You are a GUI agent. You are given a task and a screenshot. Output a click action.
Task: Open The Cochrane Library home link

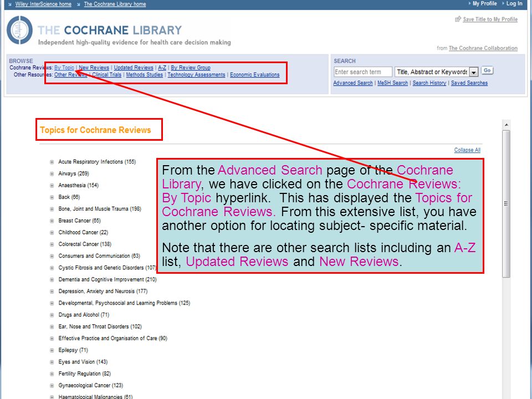click(x=115, y=4)
